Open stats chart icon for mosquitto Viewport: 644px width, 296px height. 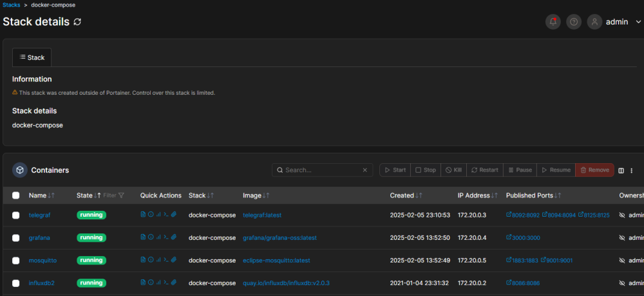[158, 260]
